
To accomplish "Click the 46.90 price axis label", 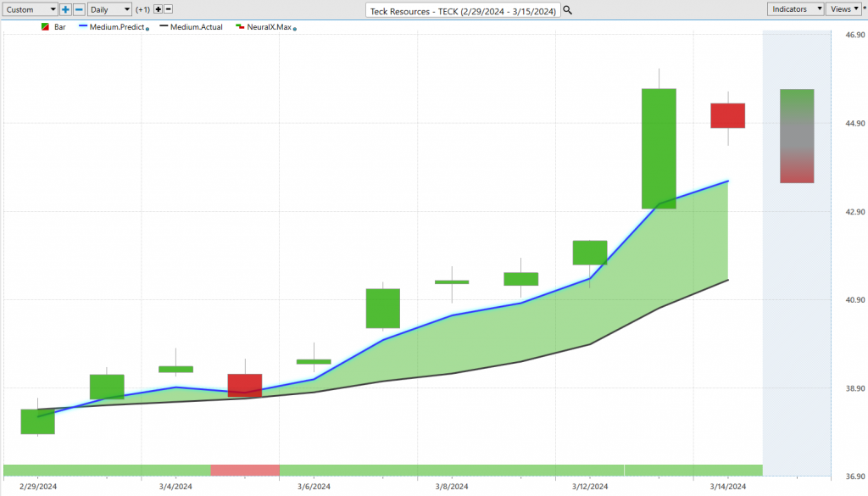I will 855,35.
